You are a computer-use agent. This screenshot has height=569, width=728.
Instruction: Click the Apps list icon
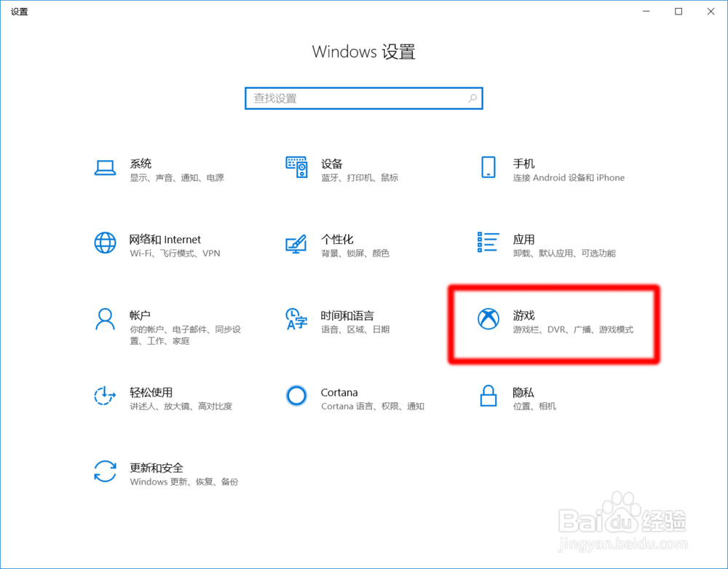[488, 243]
